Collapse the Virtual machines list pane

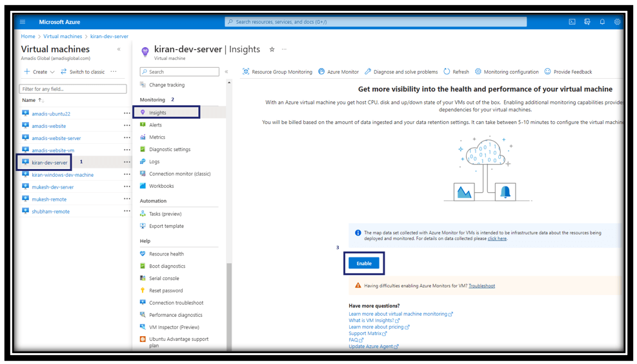click(x=119, y=49)
